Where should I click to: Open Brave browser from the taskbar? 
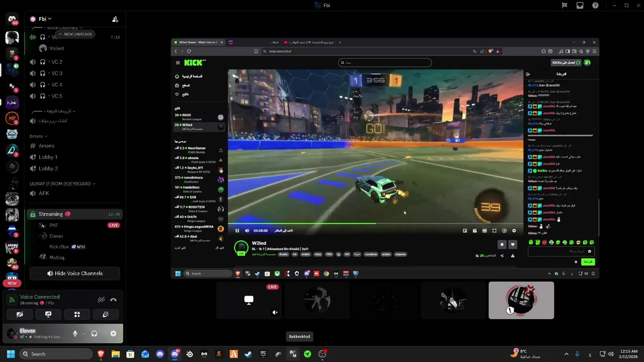pos(101,354)
